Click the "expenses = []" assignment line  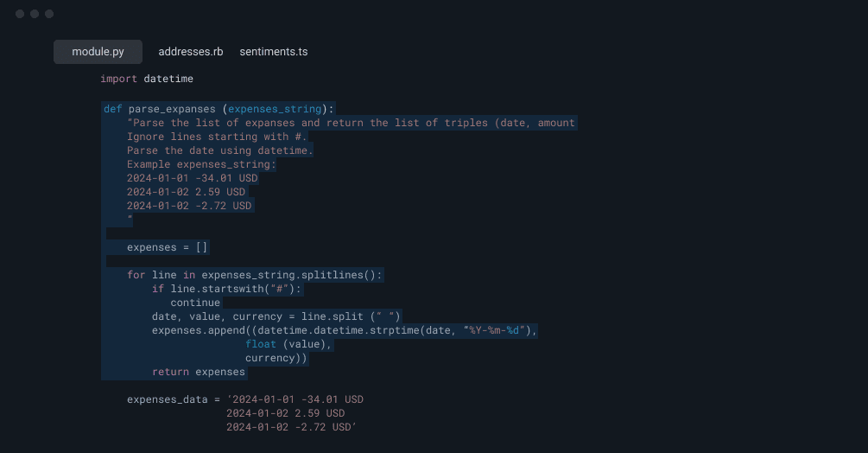coord(168,247)
